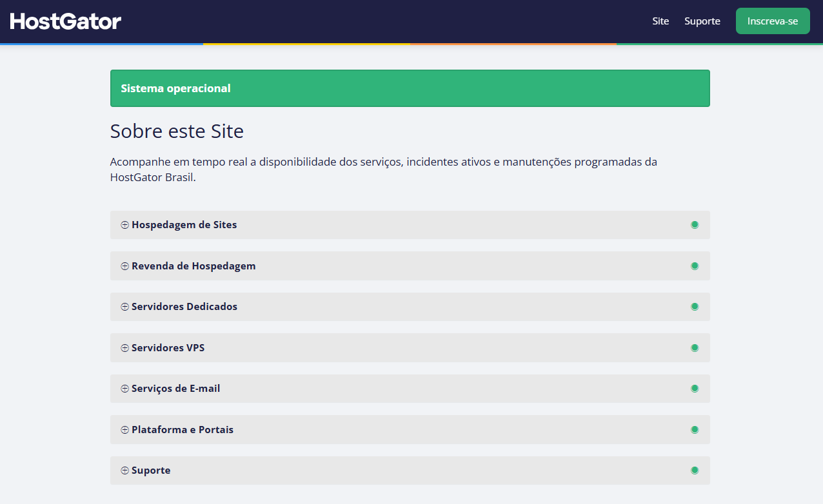The image size is (823, 504).
Task: Click the Acompanhe em tempo real description
Action: click(x=384, y=170)
